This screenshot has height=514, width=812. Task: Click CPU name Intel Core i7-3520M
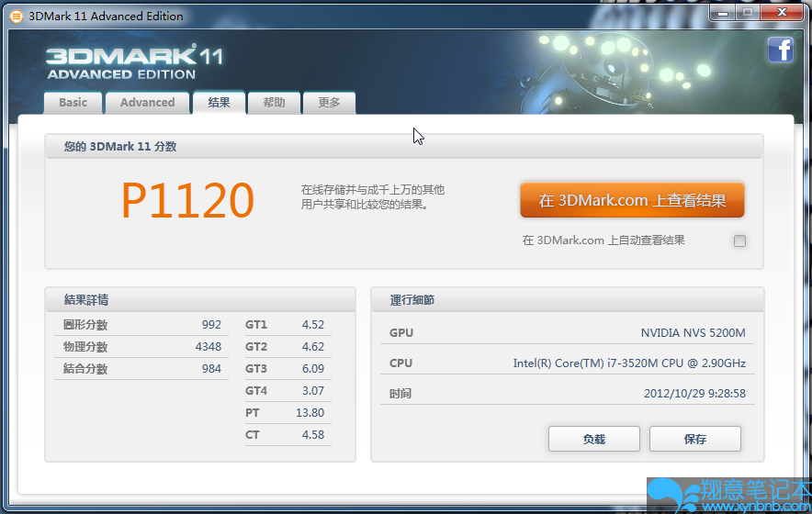(629, 363)
